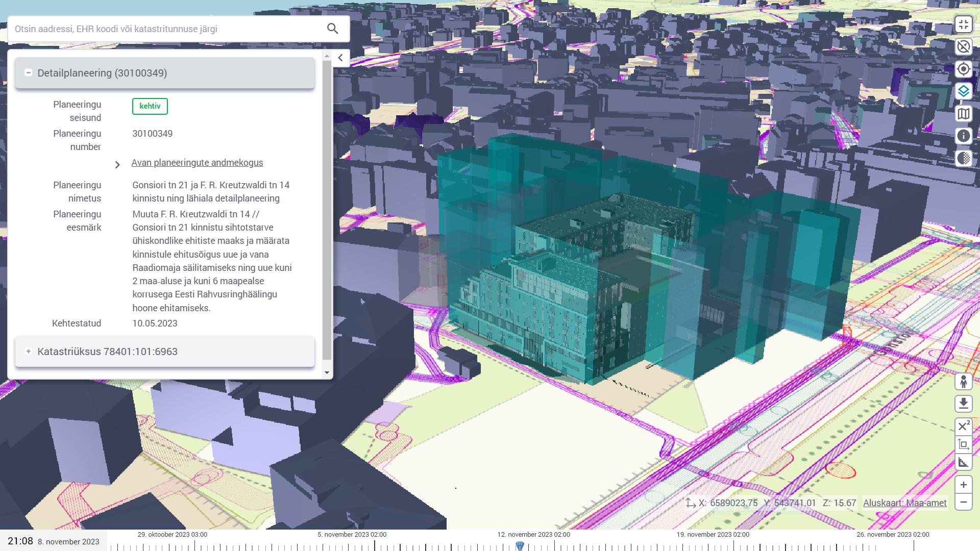Enable pedestrian street-level view
This screenshot has width=980, height=551.
point(963,382)
